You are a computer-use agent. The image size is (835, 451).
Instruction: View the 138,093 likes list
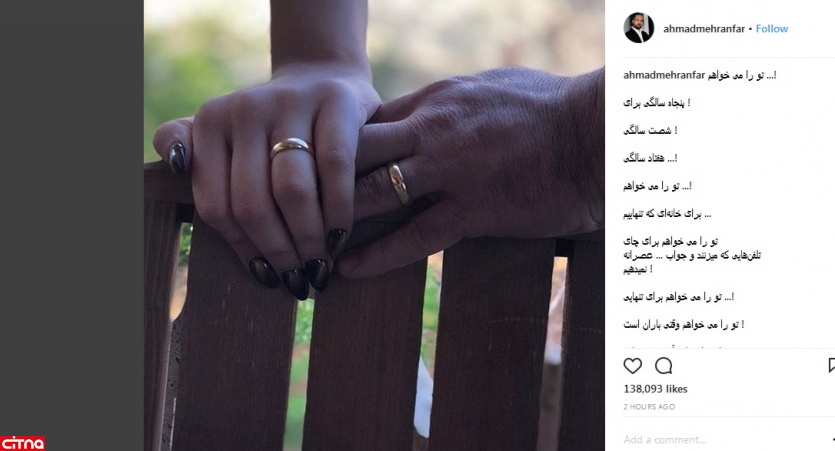point(656,389)
